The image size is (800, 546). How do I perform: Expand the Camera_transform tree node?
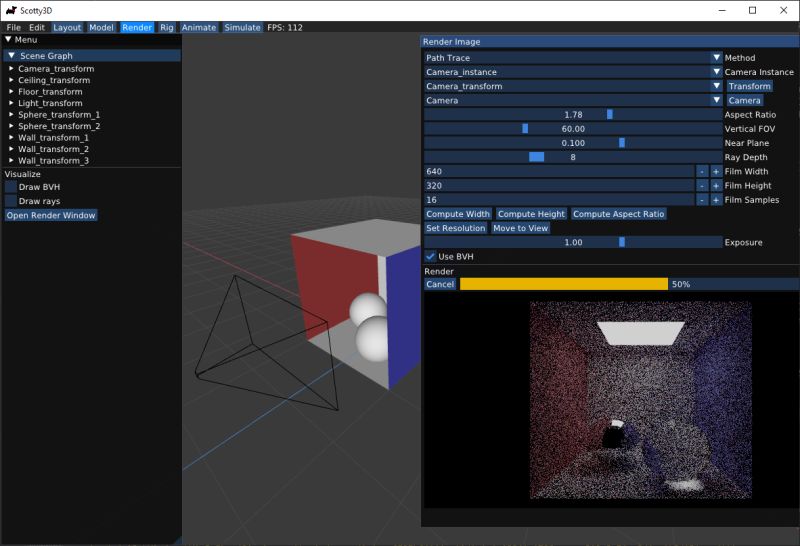pos(11,68)
